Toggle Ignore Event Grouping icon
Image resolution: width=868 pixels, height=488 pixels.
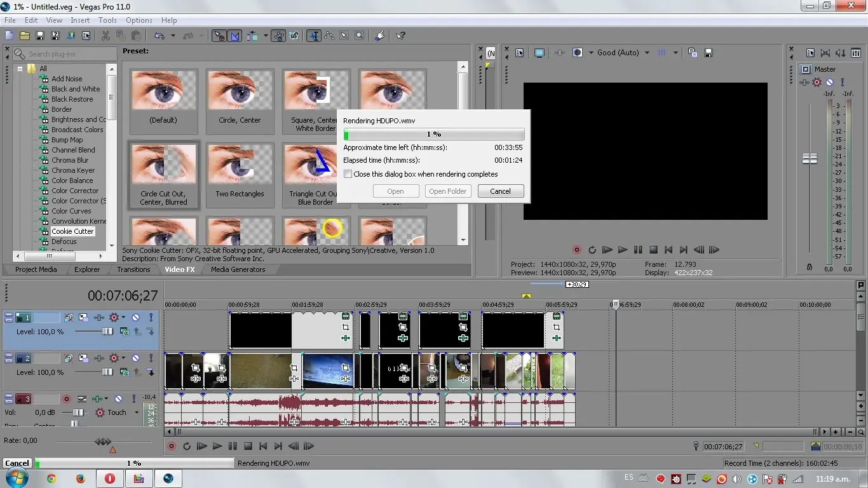click(x=294, y=36)
